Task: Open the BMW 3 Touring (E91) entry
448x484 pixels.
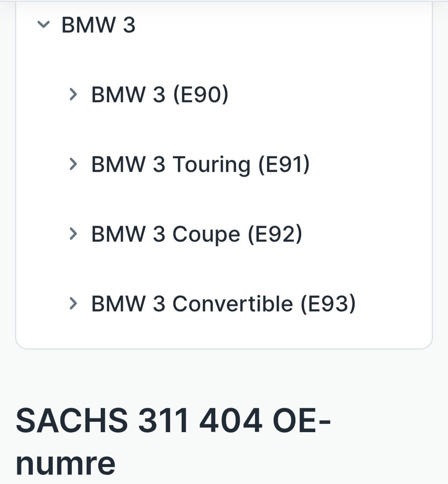Action: pyautogui.click(x=200, y=164)
